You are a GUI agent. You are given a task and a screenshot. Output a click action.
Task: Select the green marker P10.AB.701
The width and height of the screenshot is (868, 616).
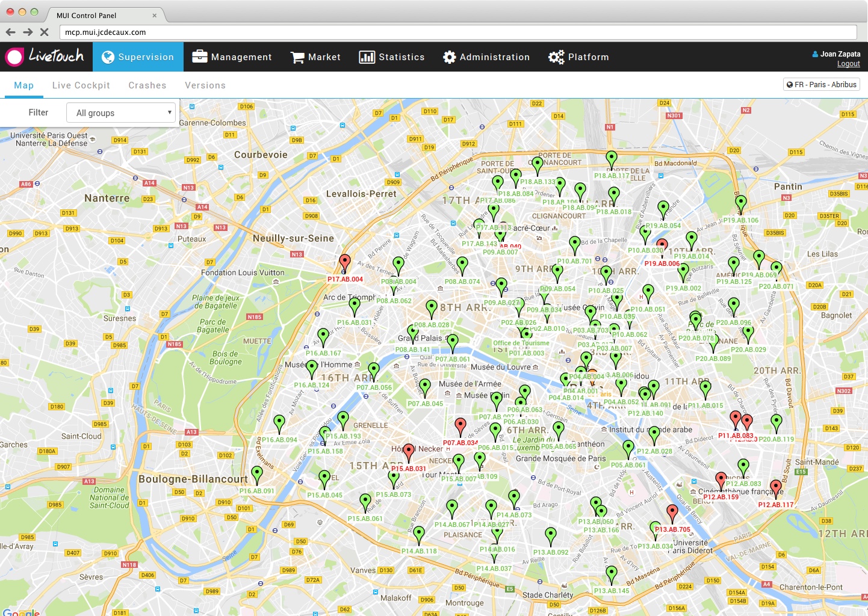coord(575,245)
